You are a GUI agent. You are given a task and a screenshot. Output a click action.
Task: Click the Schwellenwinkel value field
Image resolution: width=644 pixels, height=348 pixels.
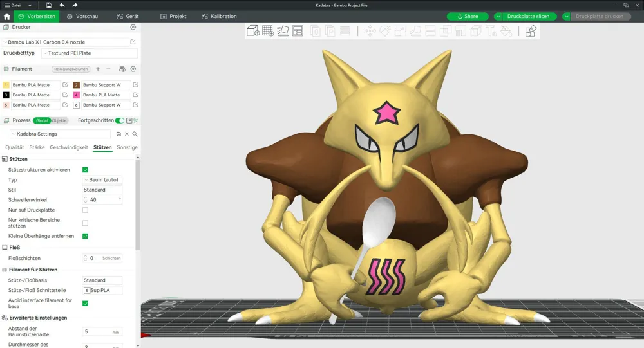[102, 200]
